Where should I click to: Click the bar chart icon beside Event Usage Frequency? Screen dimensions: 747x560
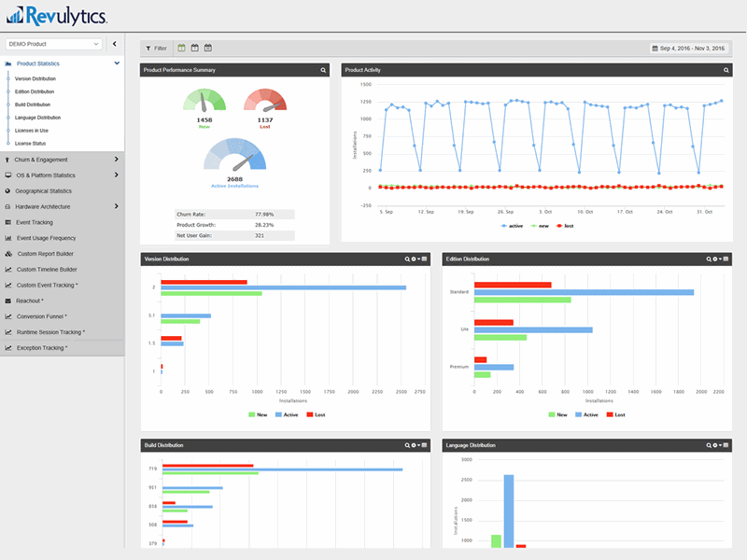click(x=8, y=238)
